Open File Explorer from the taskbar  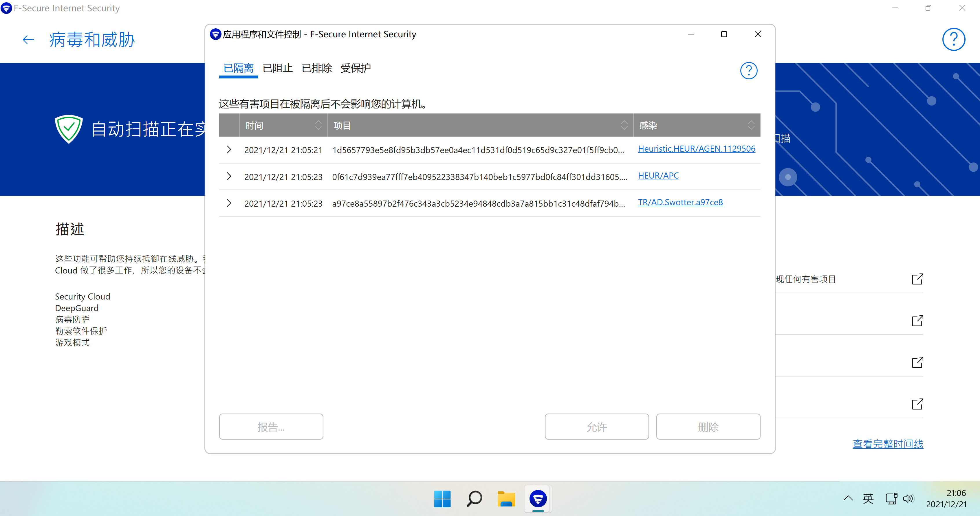tap(506, 499)
